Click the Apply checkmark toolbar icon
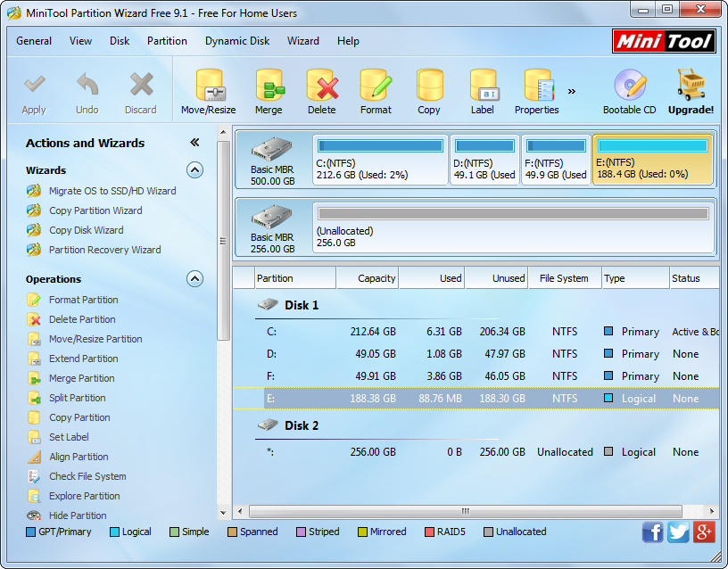 (35, 85)
